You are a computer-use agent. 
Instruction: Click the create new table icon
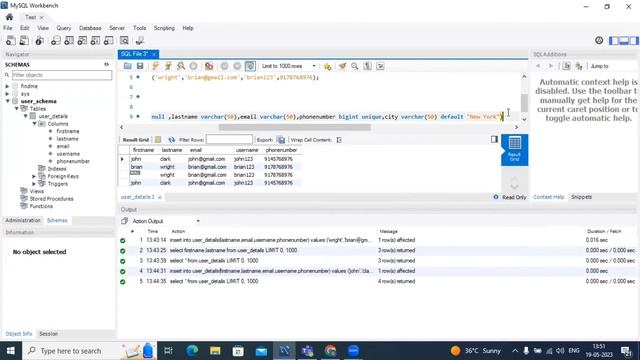pos(69,40)
